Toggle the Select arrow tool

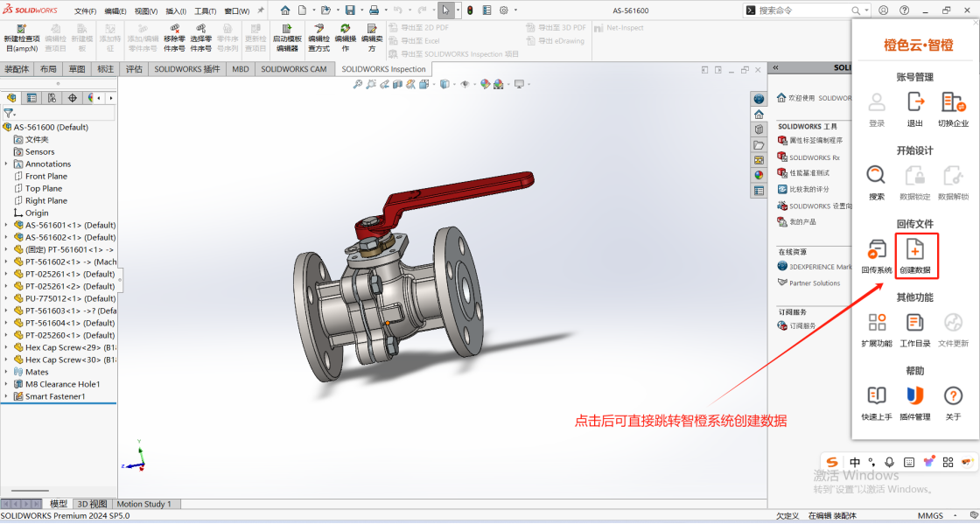[444, 10]
